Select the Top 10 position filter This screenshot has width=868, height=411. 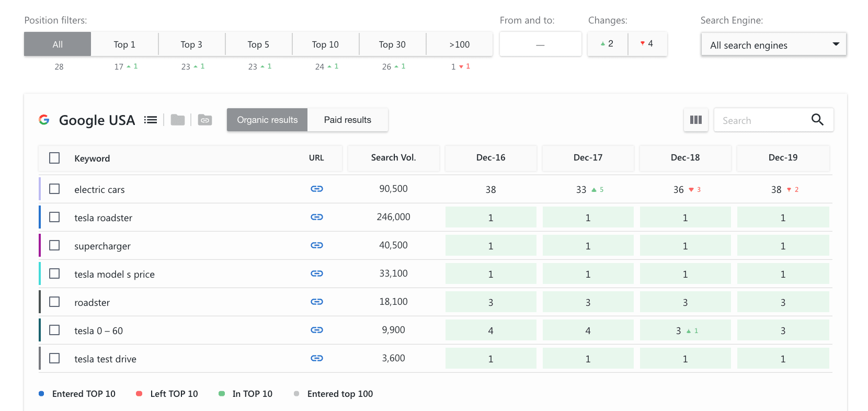point(325,44)
